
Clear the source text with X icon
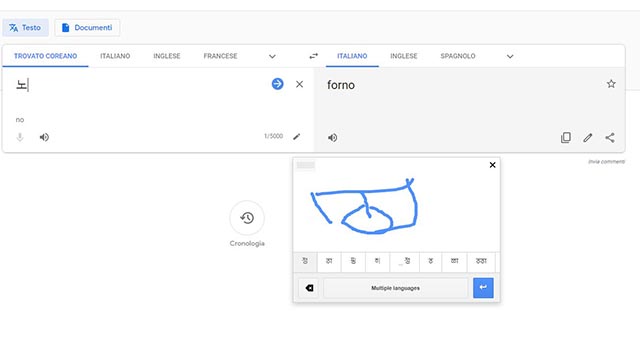point(299,84)
